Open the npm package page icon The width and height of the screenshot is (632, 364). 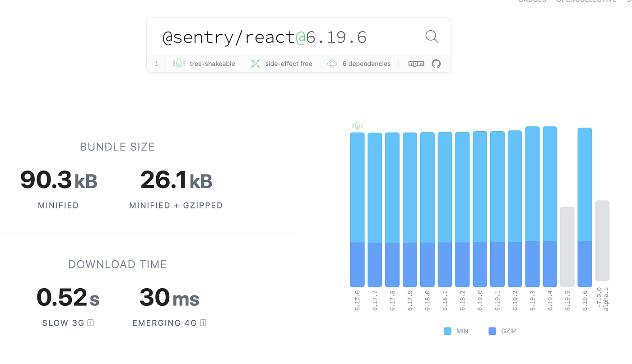click(x=416, y=64)
